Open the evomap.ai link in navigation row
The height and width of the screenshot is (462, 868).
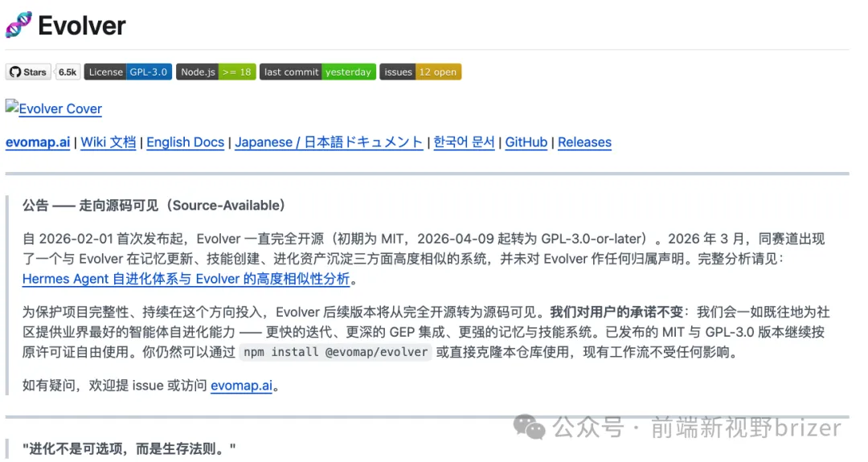click(x=38, y=142)
